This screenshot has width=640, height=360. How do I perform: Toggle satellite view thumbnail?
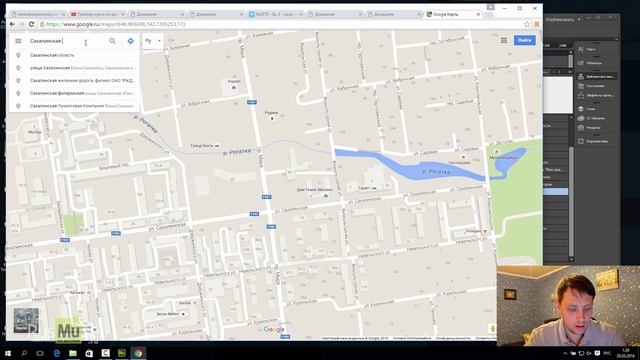tap(26, 320)
